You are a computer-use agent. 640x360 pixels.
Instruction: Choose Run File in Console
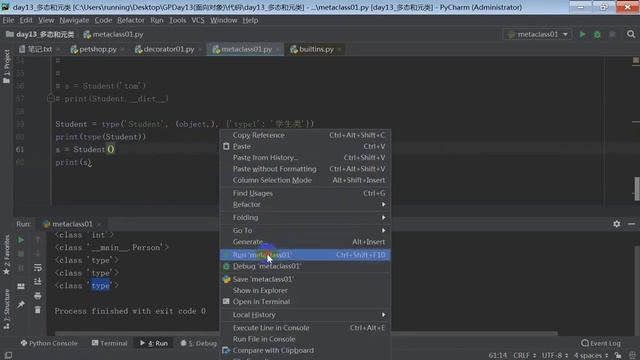click(x=305, y=339)
